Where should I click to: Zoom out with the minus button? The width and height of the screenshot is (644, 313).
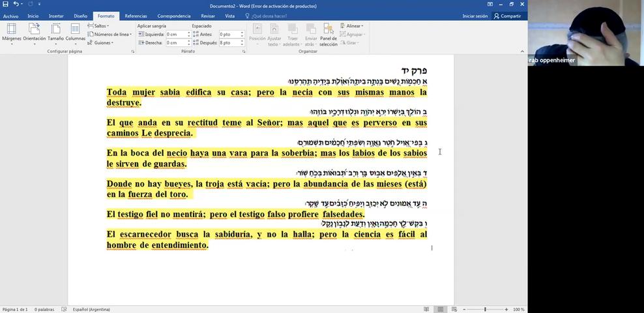coord(464,309)
